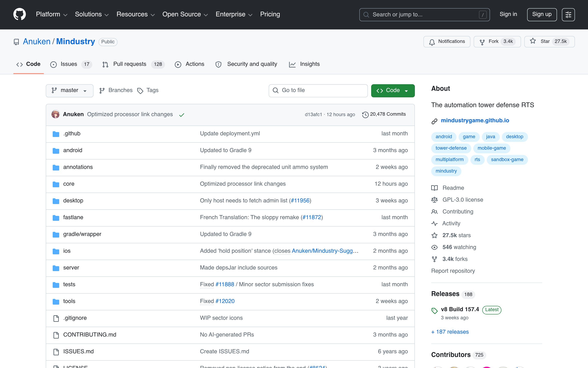Click the Search or jump to field
The width and height of the screenshot is (588, 368).
pos(424,15)
